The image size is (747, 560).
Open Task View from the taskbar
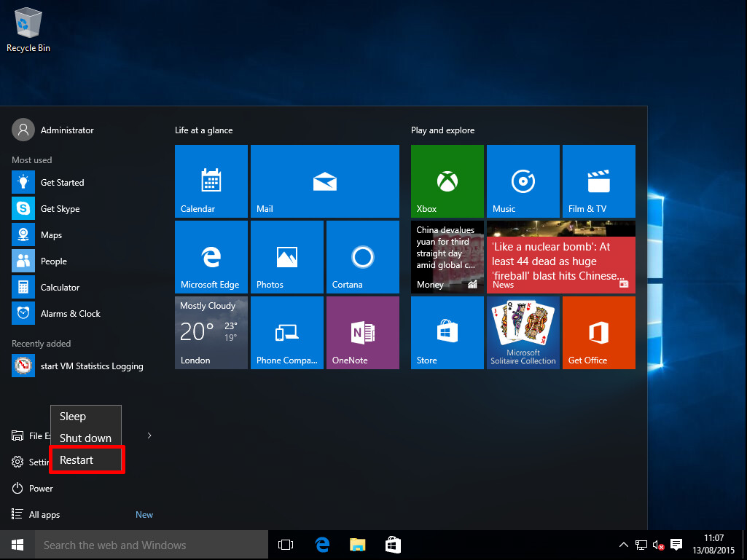(x=286, y=545)
